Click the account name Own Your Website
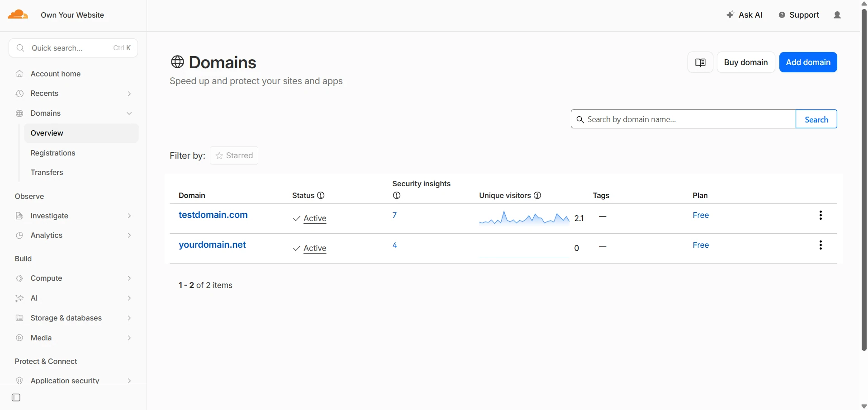The width and height of the screenshot is (868, 410). [72, 15]
